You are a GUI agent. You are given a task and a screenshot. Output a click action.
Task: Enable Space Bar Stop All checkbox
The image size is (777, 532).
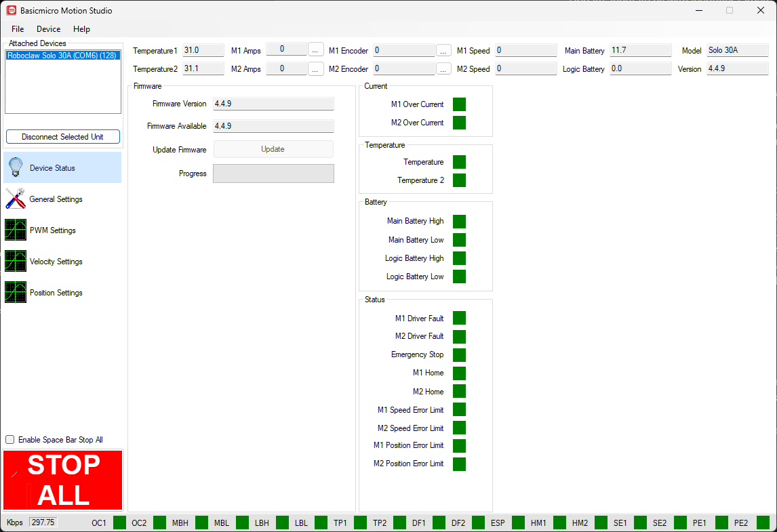tap(10, 439)
